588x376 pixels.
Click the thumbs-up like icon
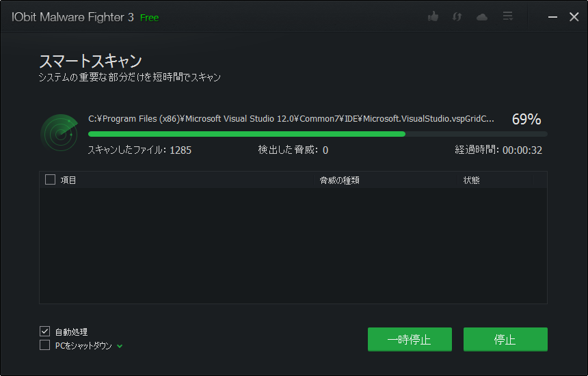(433, 16)
